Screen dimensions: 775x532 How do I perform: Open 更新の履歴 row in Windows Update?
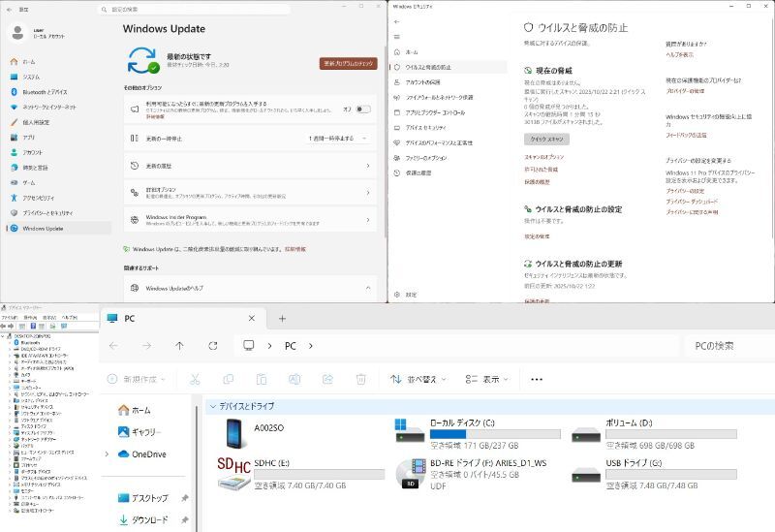click(250, 166)
